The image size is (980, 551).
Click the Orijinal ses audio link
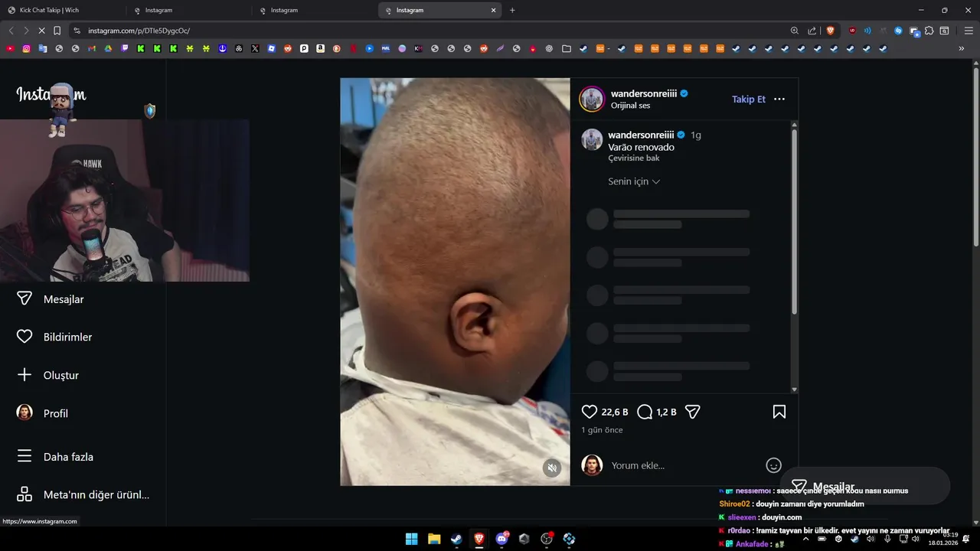click(x=630, y=106)
